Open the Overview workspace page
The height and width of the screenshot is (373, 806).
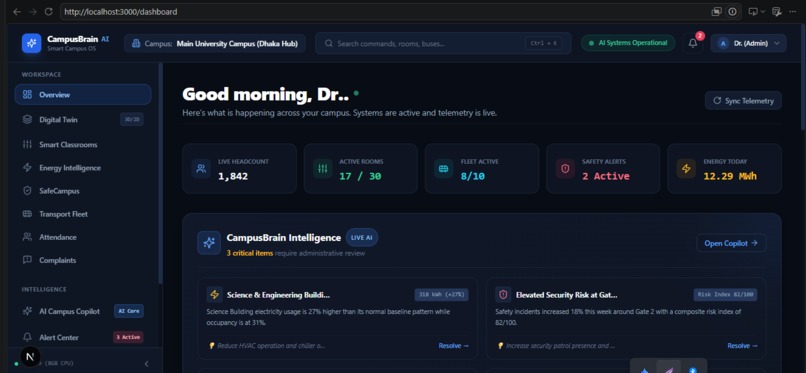click(83, 95)
